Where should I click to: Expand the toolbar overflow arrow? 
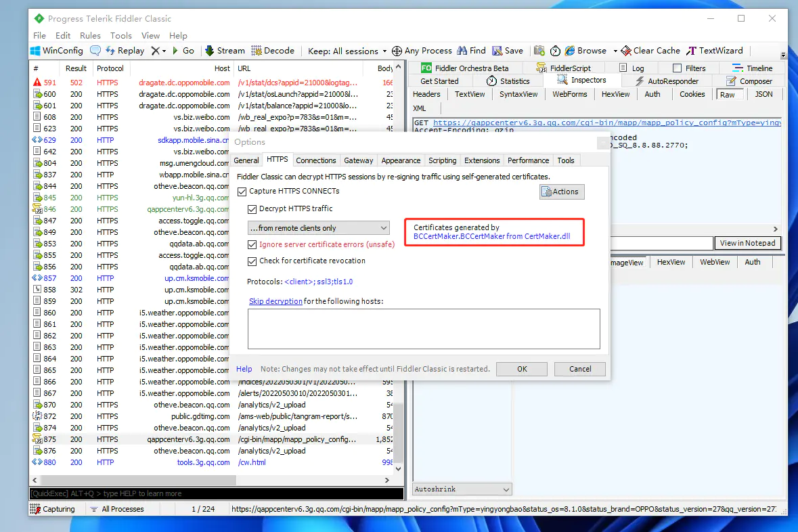782,54
